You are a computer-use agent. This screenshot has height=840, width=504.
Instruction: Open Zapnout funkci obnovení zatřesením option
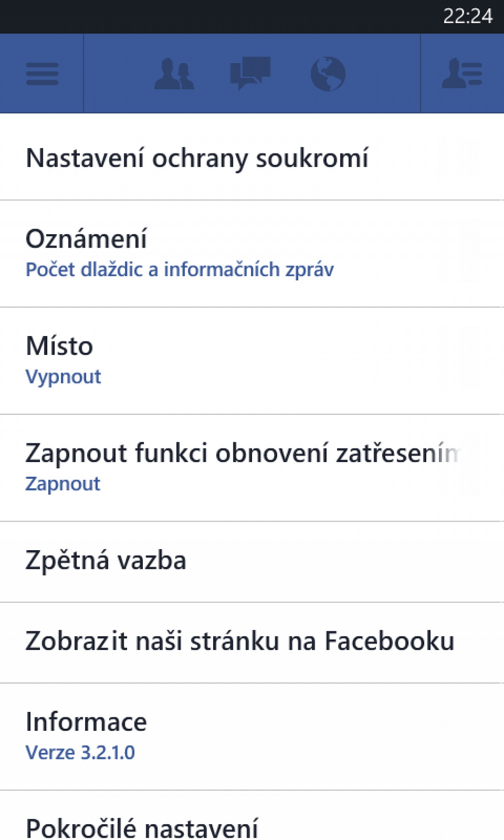tap(252, 468)
